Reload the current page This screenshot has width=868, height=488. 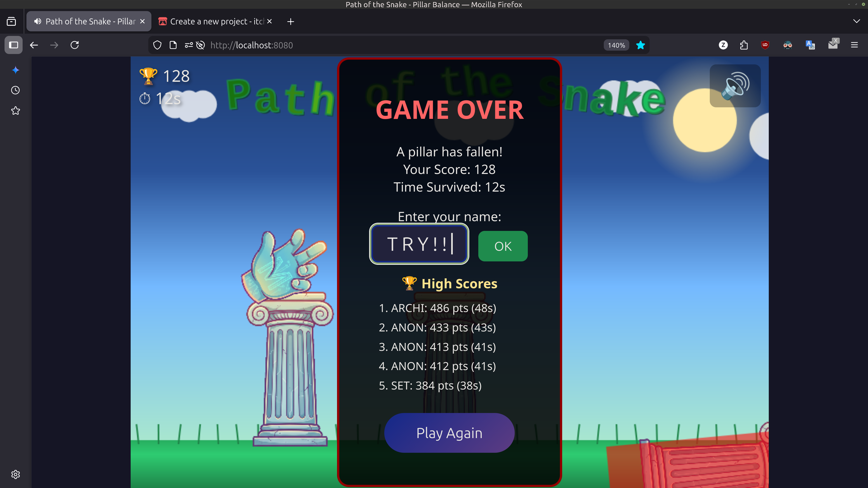[75, 45]
